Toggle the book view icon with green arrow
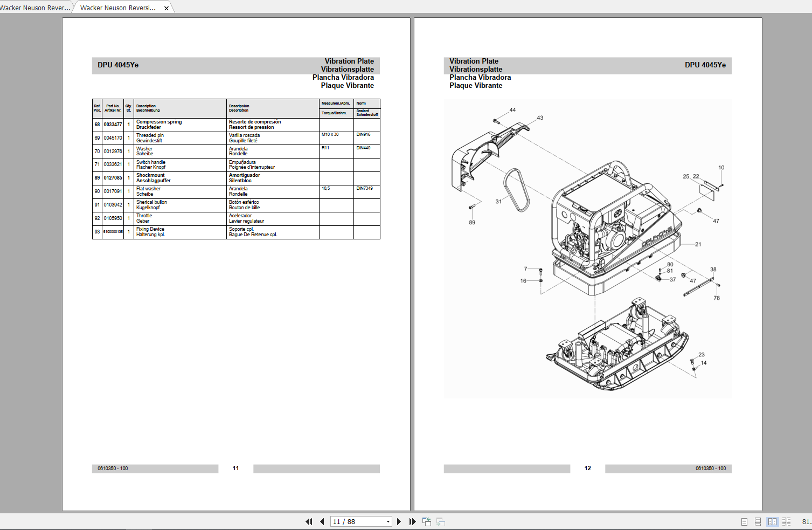812x530 pixels. click(x=426, y=521)
